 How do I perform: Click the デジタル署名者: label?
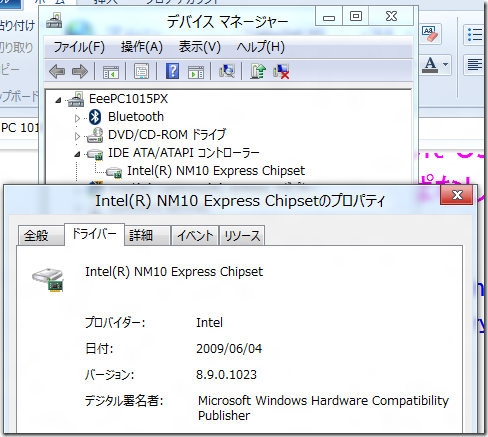point(124,400)
